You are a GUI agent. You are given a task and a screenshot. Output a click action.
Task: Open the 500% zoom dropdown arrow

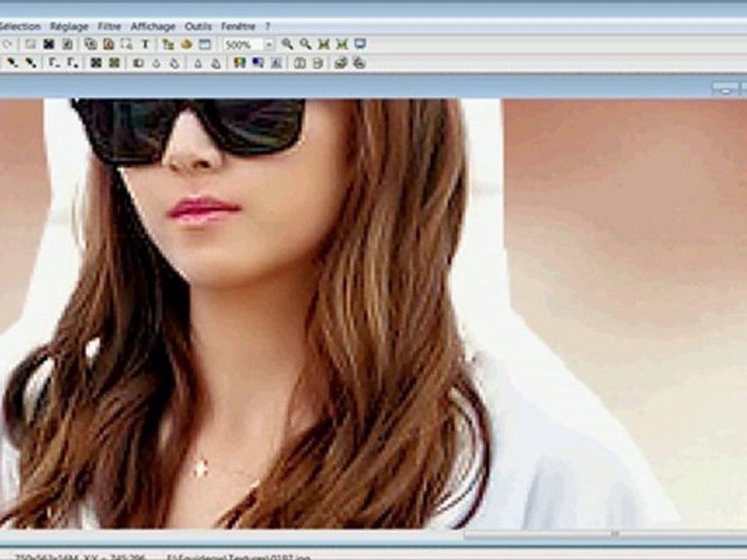pos(269,45)
